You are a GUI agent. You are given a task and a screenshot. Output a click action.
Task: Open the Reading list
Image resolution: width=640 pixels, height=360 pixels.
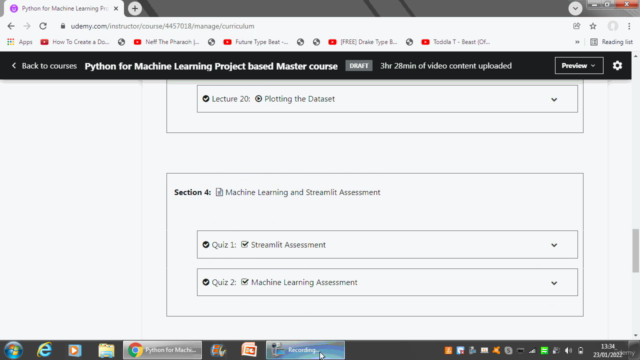(611, 42)
